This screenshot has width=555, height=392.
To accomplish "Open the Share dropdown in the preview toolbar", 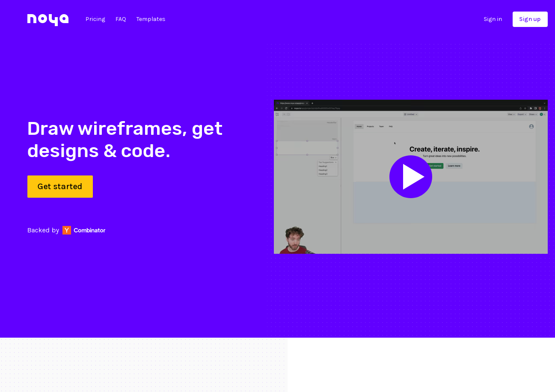I will (x=533, y=114).
